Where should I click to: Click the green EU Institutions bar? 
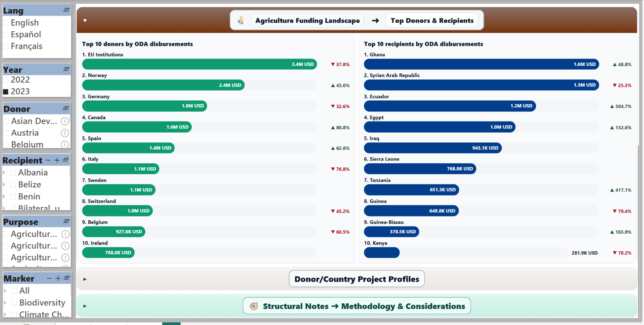[x=199, y=64]
